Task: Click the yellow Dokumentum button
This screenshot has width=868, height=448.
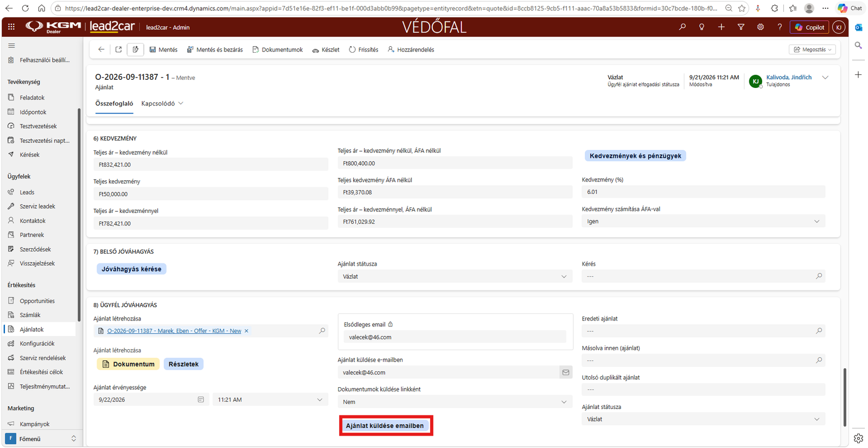Action: (129, 364)
